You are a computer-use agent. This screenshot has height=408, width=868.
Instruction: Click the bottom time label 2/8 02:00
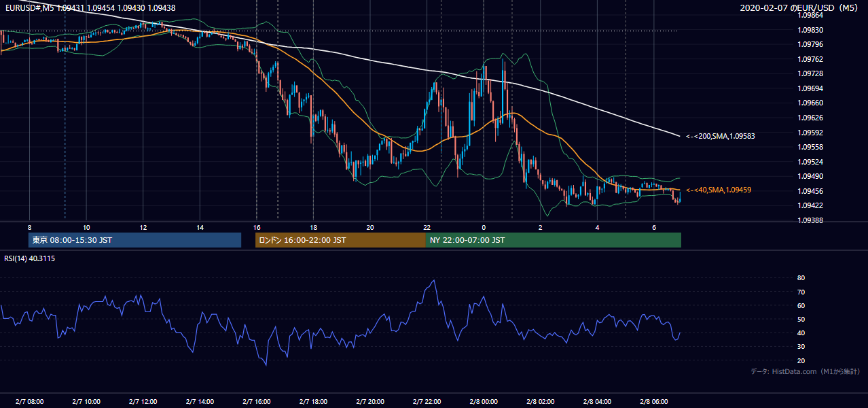[x=540, y=402]
